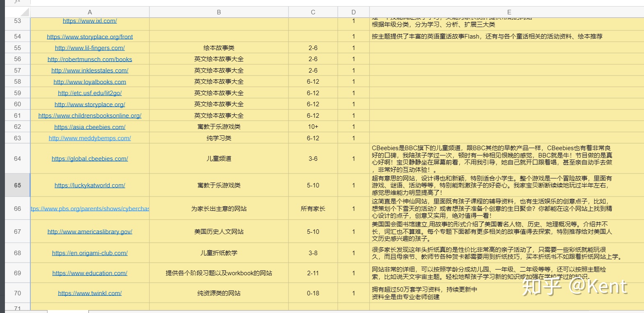Click the description cell in row 65

[506, 185]
